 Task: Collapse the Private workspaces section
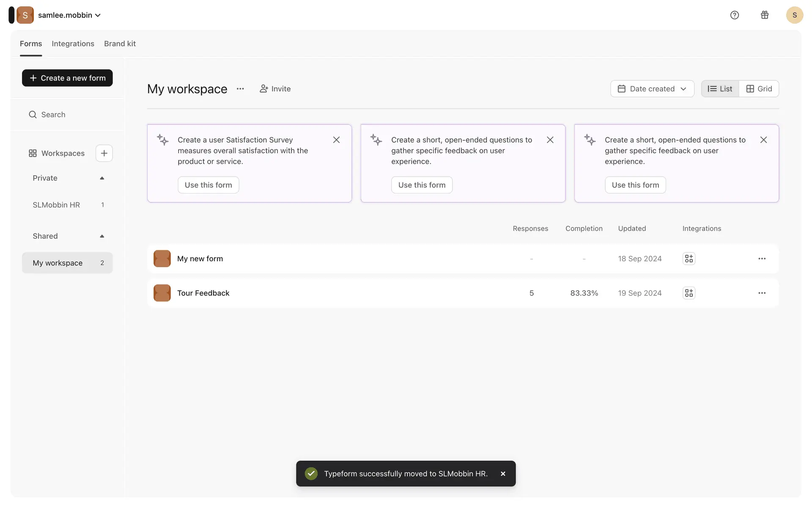(102, 178)
